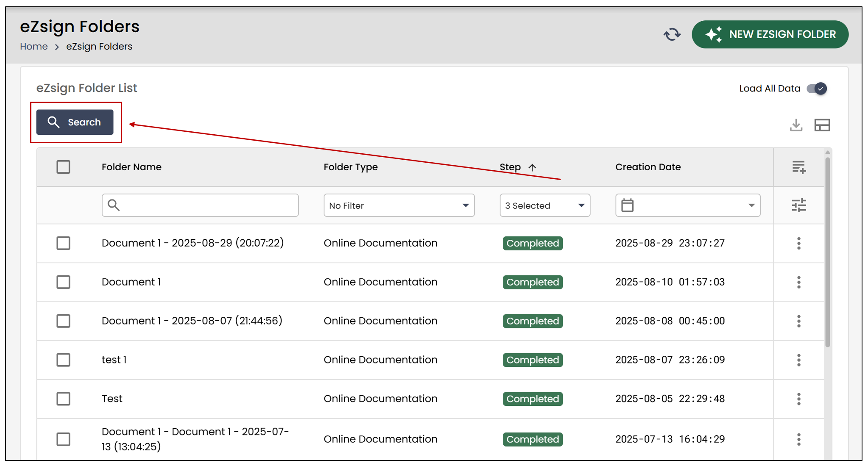Click the refresh sync icon
Screen dimensions: 868x466
[672, 34]
